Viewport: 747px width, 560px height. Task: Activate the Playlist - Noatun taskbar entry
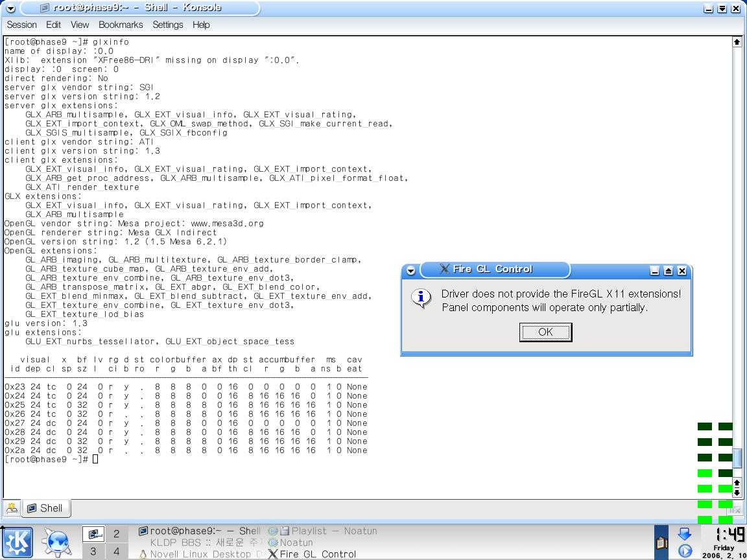pos(322,530)
